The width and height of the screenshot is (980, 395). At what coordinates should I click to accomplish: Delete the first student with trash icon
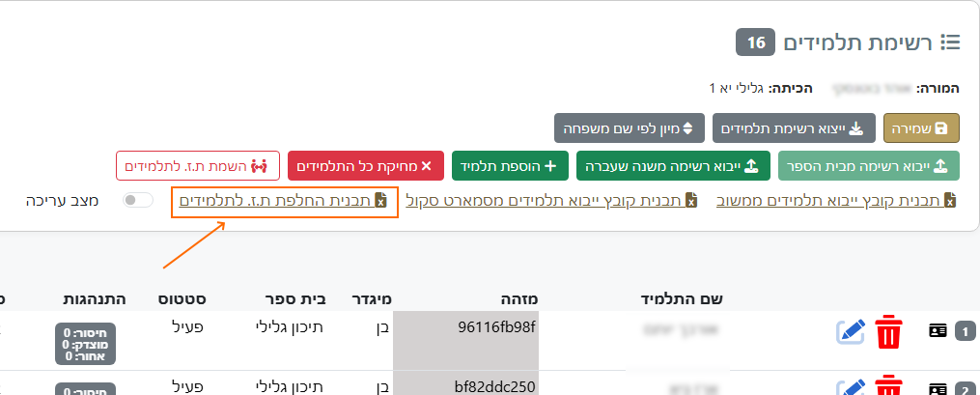[887, 333]
